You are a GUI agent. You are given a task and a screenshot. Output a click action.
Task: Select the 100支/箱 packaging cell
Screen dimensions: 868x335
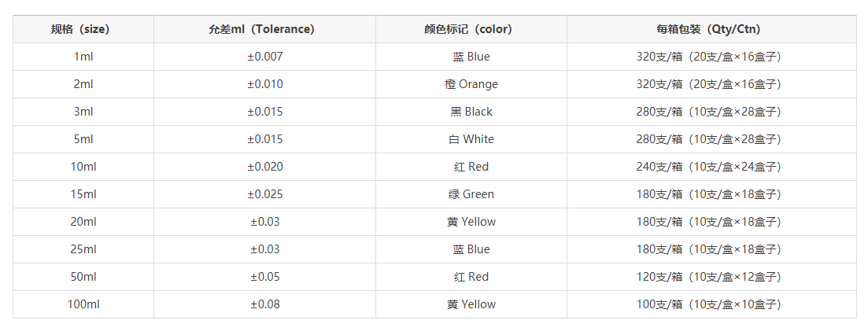click(x=711, y=304)
